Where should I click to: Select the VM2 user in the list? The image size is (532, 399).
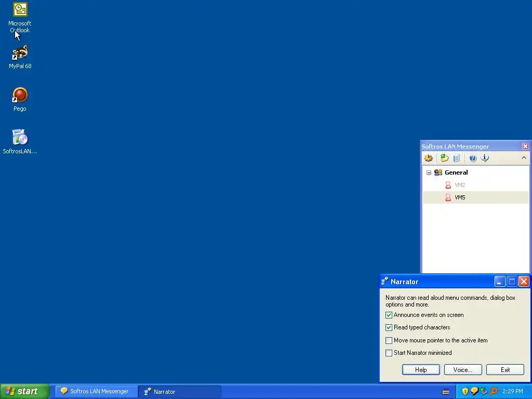[x=460, y=185]
